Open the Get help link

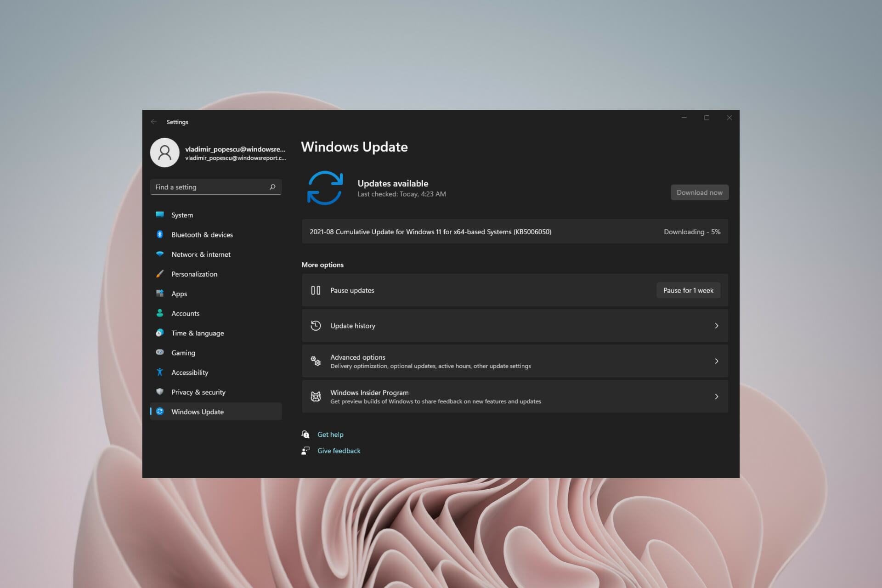[330, 435]
